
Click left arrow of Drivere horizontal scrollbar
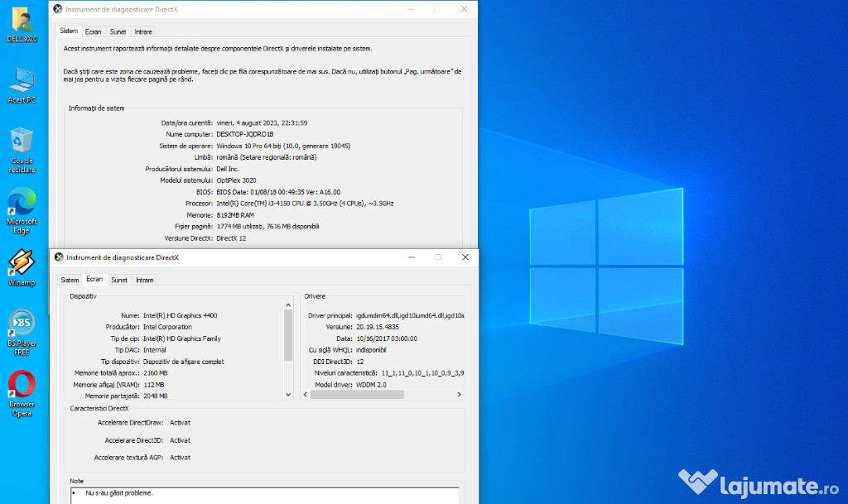(305, 395)
